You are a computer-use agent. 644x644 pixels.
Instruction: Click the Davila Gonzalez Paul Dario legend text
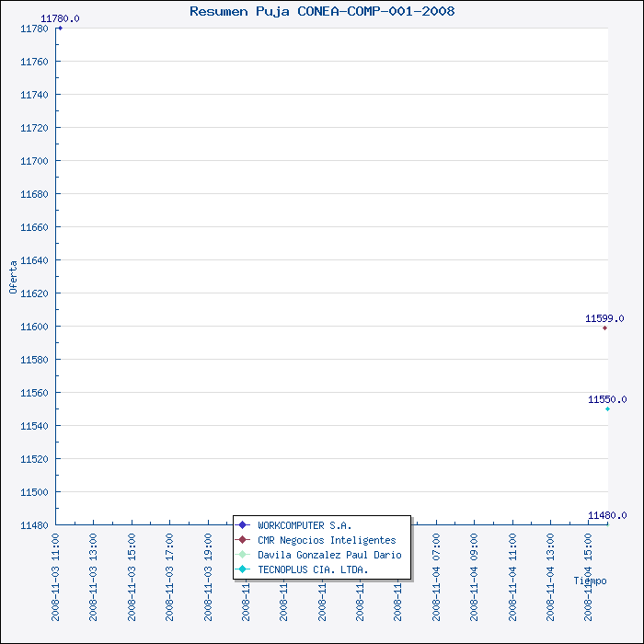click(x=329, y=555)
